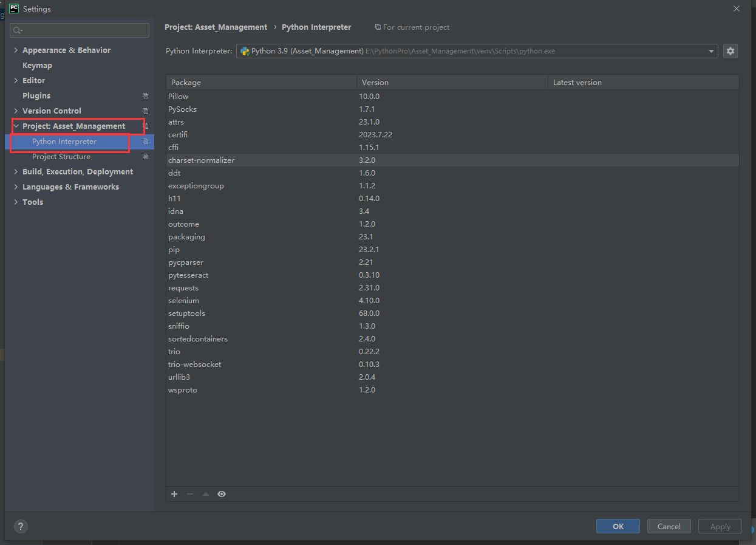This screenshot has height=545, width=756.
Task: Click the OK button
Action: click(618, 526)
